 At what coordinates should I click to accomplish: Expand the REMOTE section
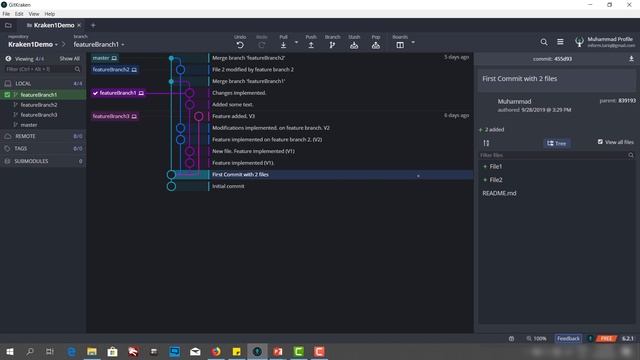pos(43,136)
